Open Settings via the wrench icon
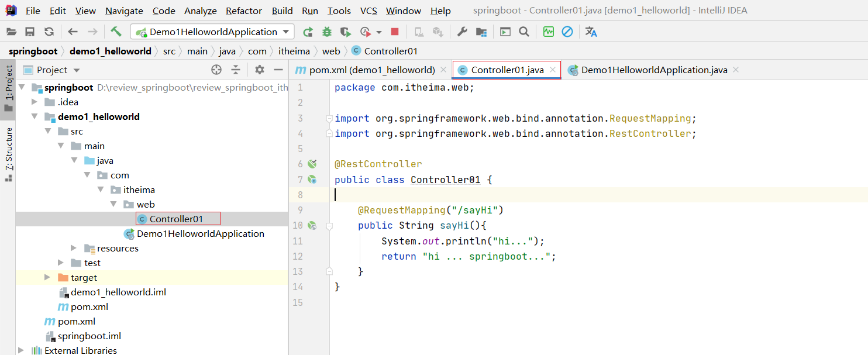This screenshot has height=355, width=868. [462, 32]
